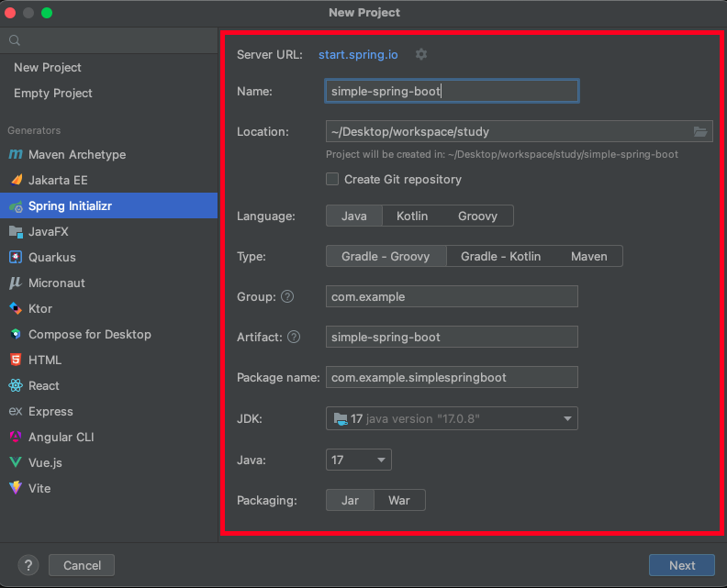Click the generator search field
The width and height of the screenshot is (727, 588).
(109, 40)
